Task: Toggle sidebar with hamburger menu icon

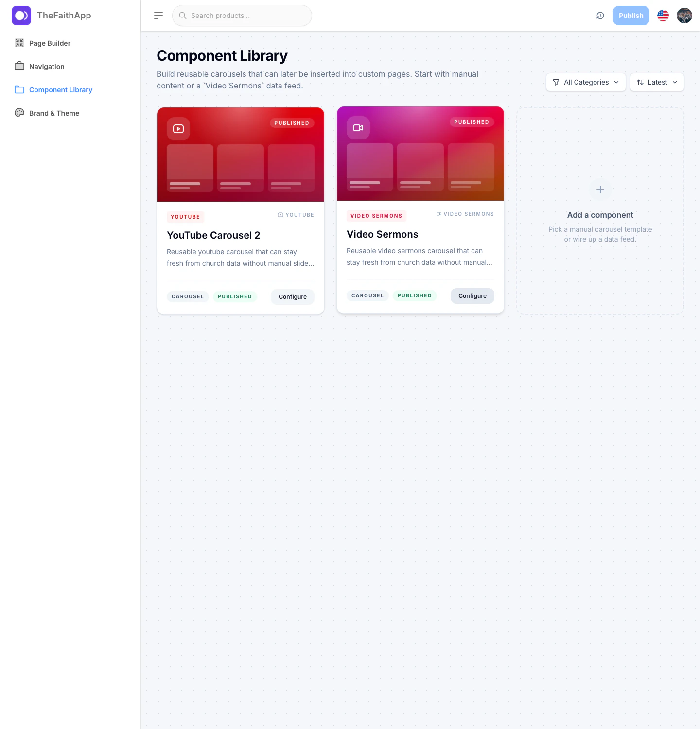Action: [x=158, y=16]
